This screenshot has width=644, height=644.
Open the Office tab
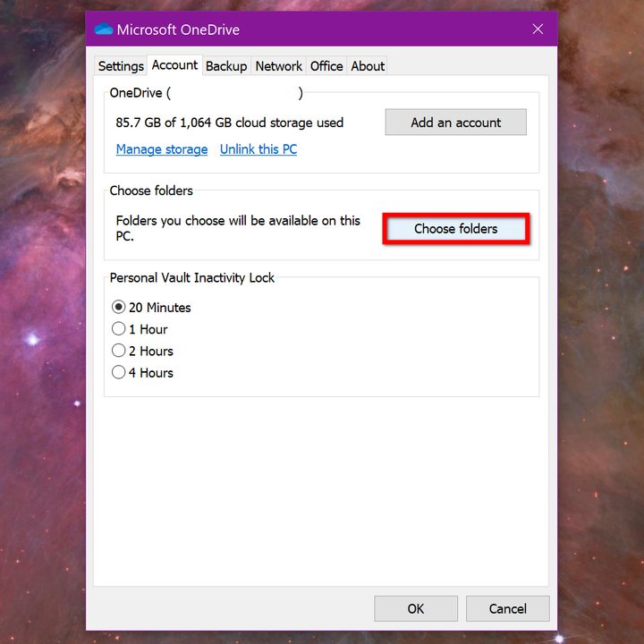click(x=326, y=66)
